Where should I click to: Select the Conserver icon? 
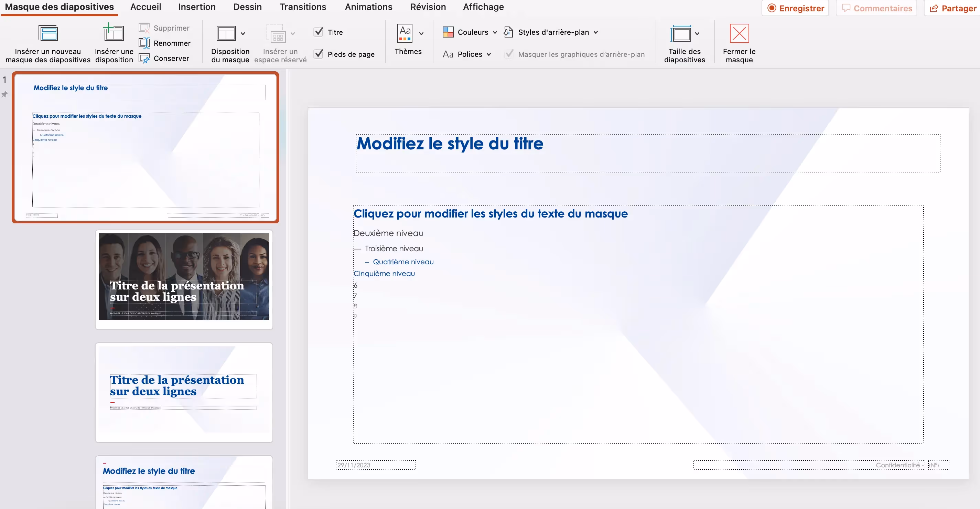145,58
